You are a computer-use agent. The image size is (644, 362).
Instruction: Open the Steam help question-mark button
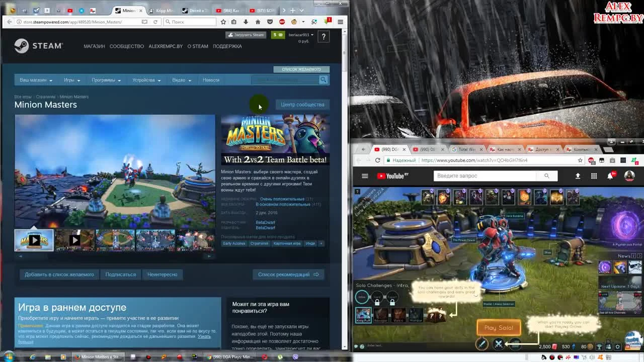[x=324, y=36]
